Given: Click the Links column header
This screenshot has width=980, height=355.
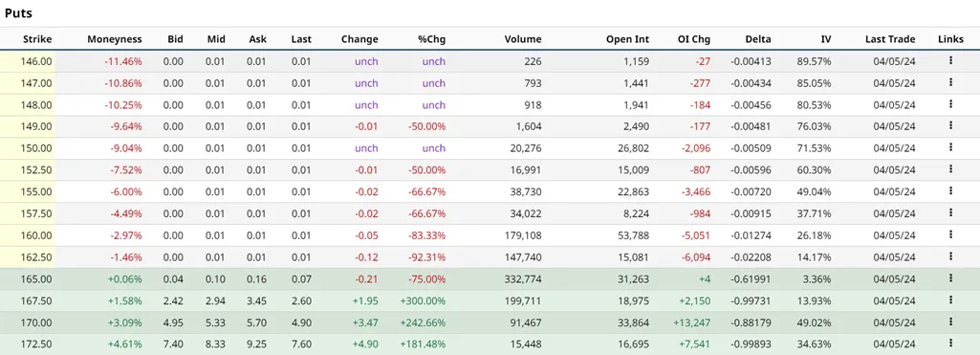Looking at the screenshot, I should point(950,38).
